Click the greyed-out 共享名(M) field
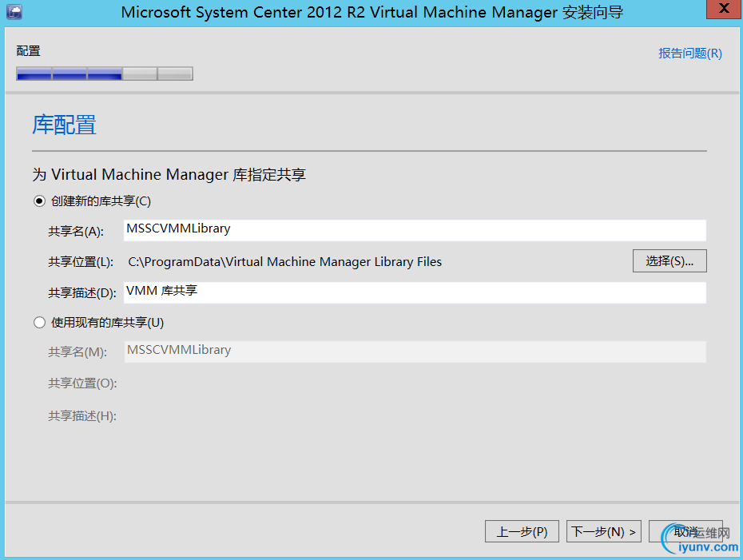Viewport: 743px width, 560px height. pyautogui.click(x=415, y=351)
